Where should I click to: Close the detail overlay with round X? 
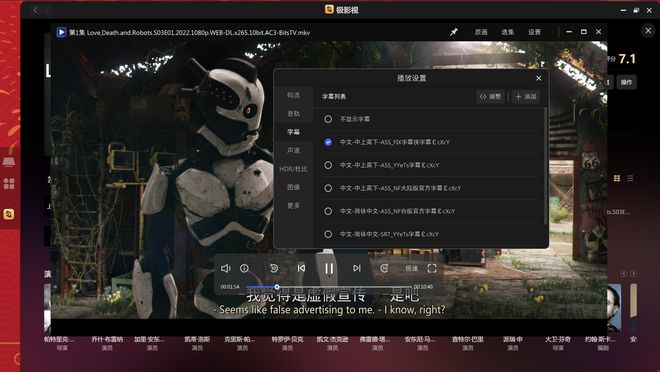(648, 30)
